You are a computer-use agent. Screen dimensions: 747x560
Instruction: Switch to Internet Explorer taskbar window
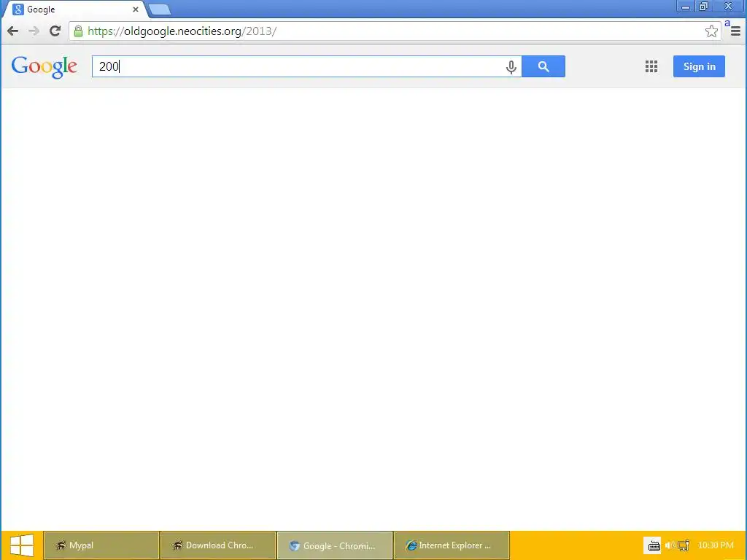[x=452, y=545]
